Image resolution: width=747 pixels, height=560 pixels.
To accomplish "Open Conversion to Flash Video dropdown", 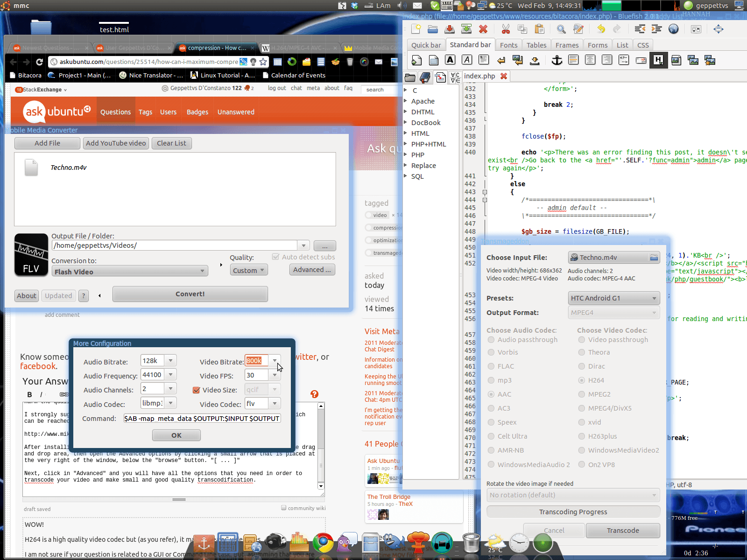I will tap(130, 271).
